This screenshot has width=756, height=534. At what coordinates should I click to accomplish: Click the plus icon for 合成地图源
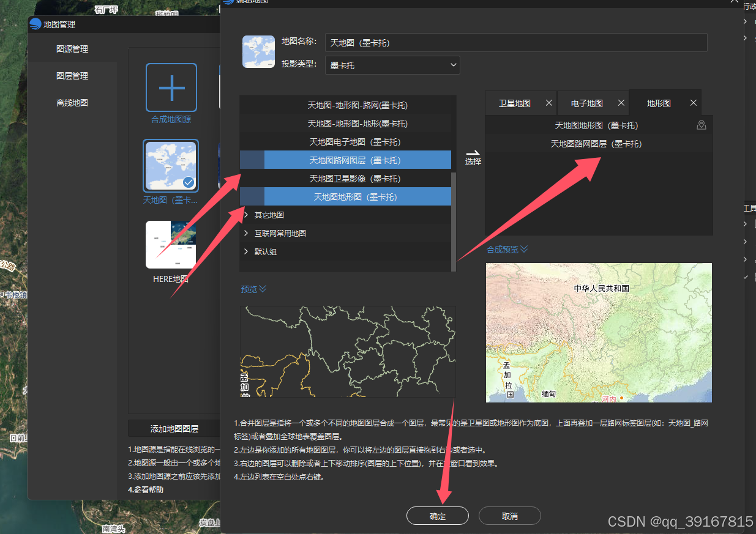click(x=171, y=88)
